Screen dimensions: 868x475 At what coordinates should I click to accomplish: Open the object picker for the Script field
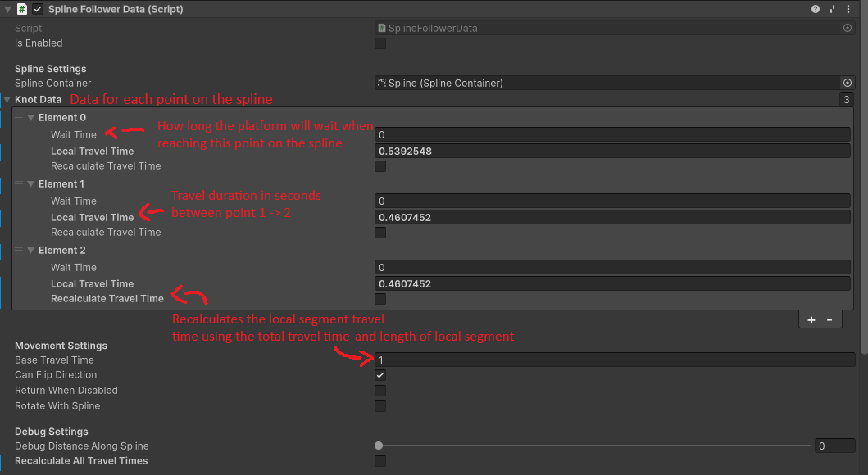[848, 28]
